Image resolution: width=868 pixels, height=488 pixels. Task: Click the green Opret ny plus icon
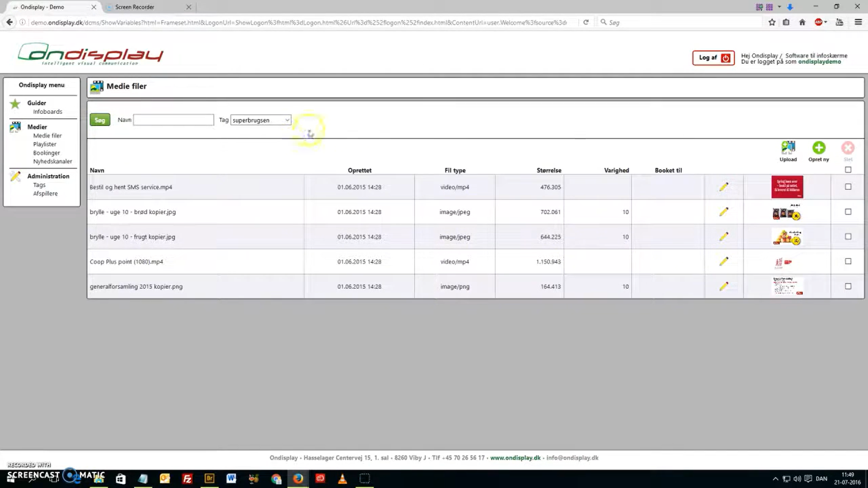pos(819,148)
